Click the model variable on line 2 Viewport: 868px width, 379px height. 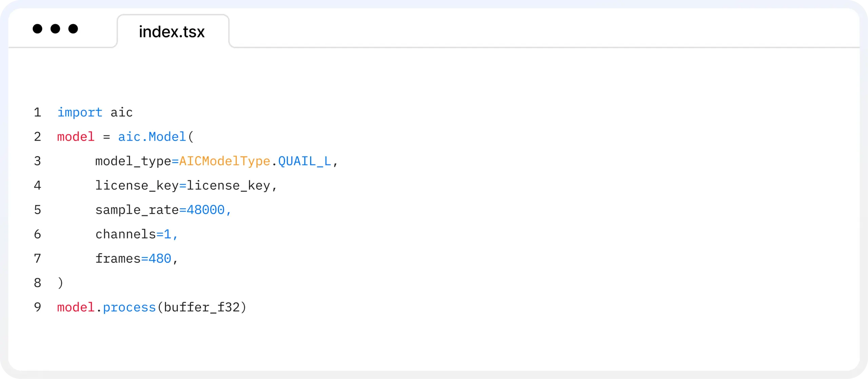pos(76,137)
